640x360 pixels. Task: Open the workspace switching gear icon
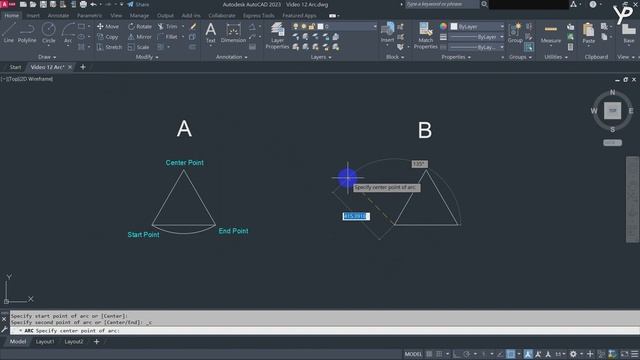pyautogui.click(x=573, y=354)
